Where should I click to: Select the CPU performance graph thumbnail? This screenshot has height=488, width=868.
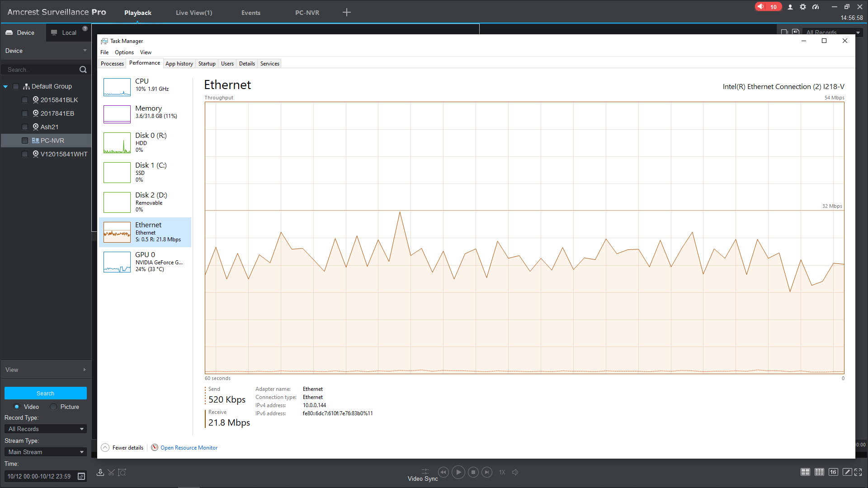[117, 87]
